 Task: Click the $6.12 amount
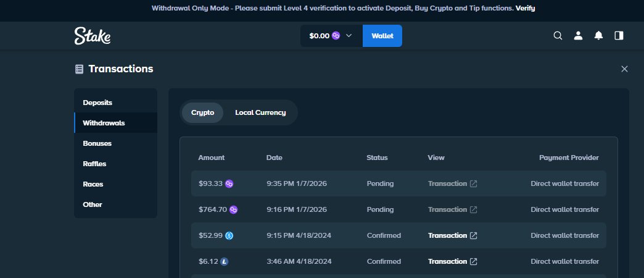[x=208, y=261]
